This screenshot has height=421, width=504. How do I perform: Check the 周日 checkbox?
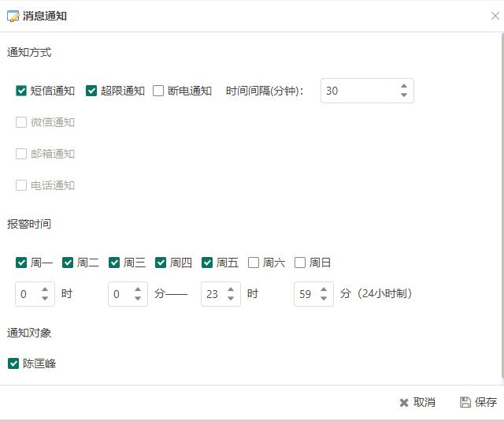[x=300, y=263]
